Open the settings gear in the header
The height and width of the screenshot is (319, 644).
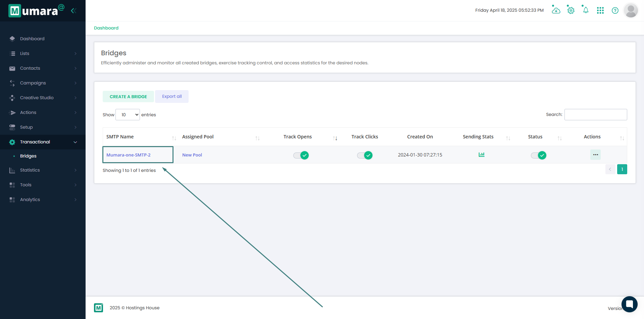tap(571, 10)
